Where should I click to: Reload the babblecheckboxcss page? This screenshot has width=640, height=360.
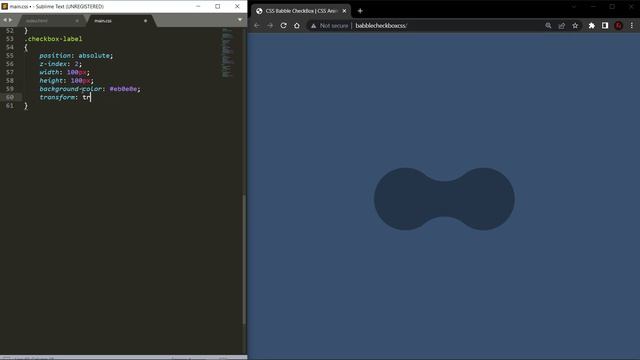[x=284, y=25]
